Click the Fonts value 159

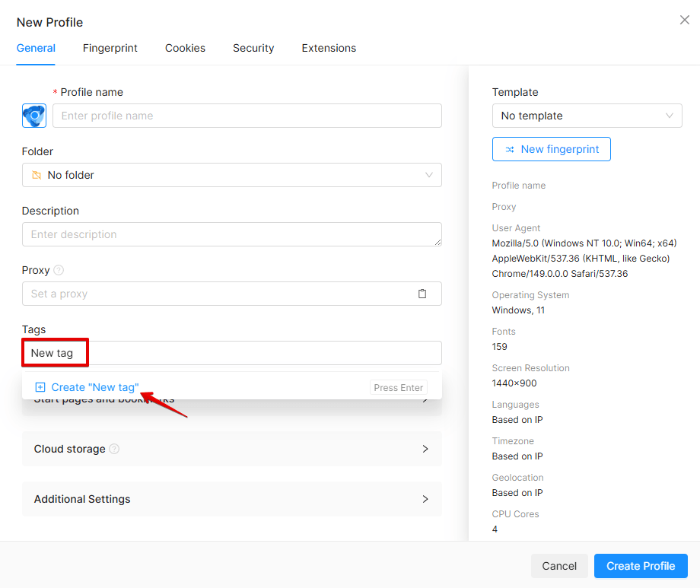(500, 347)
